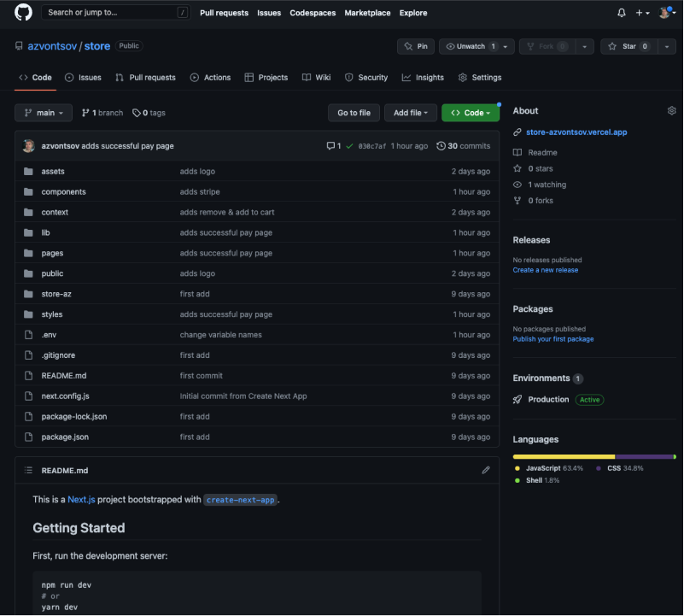This screenshot has height=616, width=684.
Task: Click the star icon next to 0 stars
Action: [x=517, y=168]
